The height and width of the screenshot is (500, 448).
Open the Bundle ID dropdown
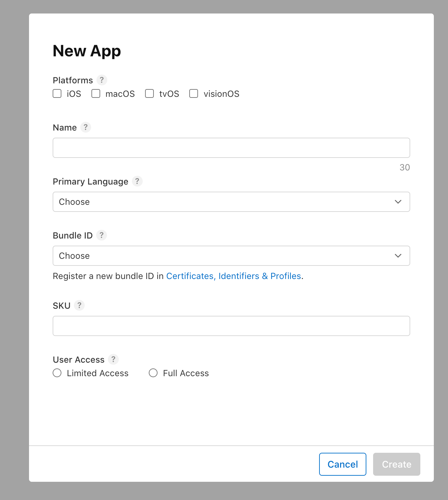click(231, 256)
